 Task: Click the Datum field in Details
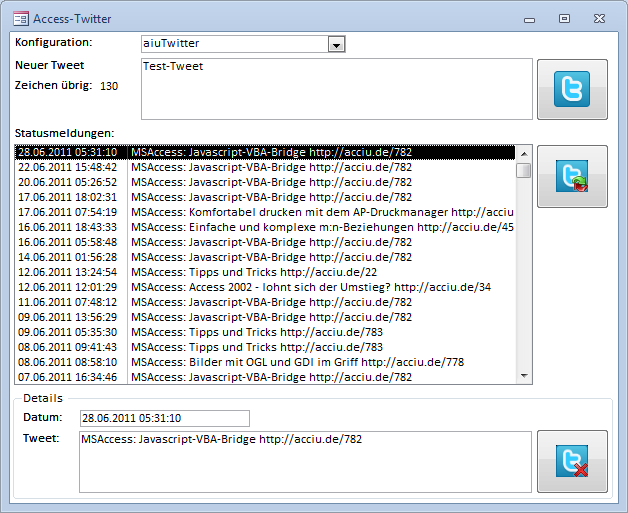(x=164, y=418)
